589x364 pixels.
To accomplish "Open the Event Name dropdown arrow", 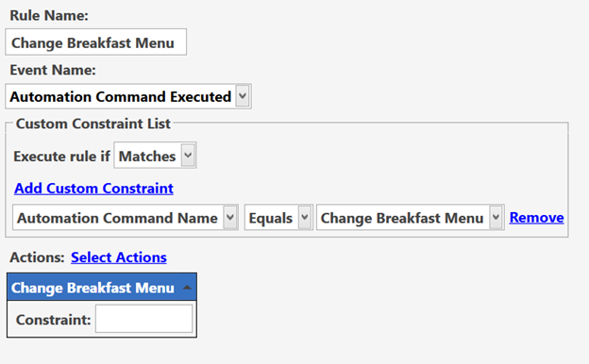I will tap(243, 96).
